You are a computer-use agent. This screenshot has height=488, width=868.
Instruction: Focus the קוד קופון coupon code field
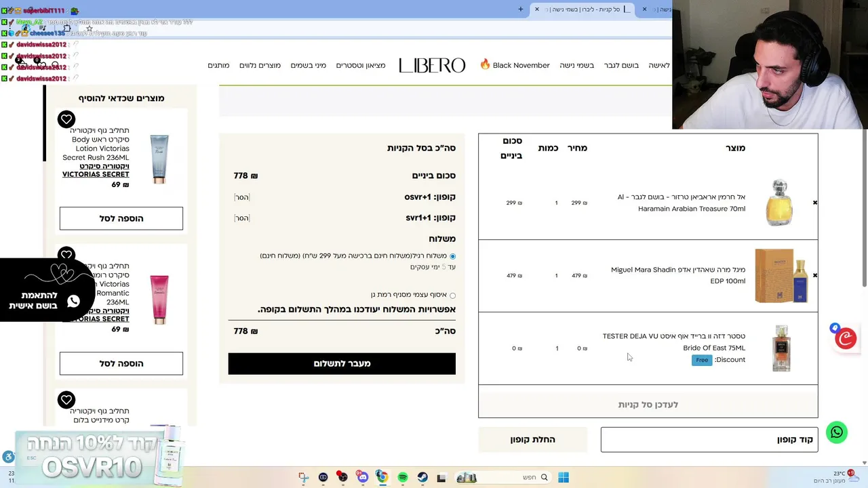[709, 440]
